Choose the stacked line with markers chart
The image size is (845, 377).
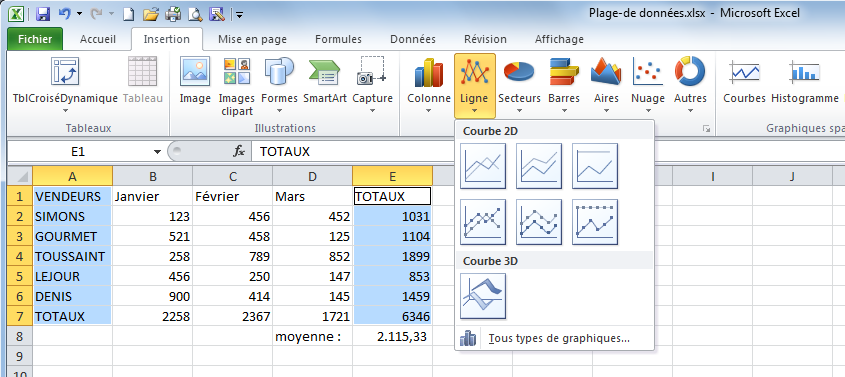pyautogui.click(x=539, y=222)
